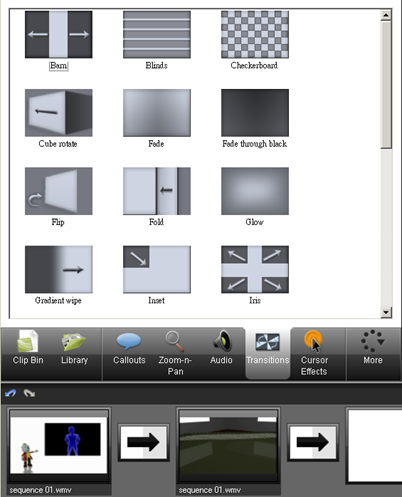Click the scrollbar up arrow in transitions list

tap(386, 15)
